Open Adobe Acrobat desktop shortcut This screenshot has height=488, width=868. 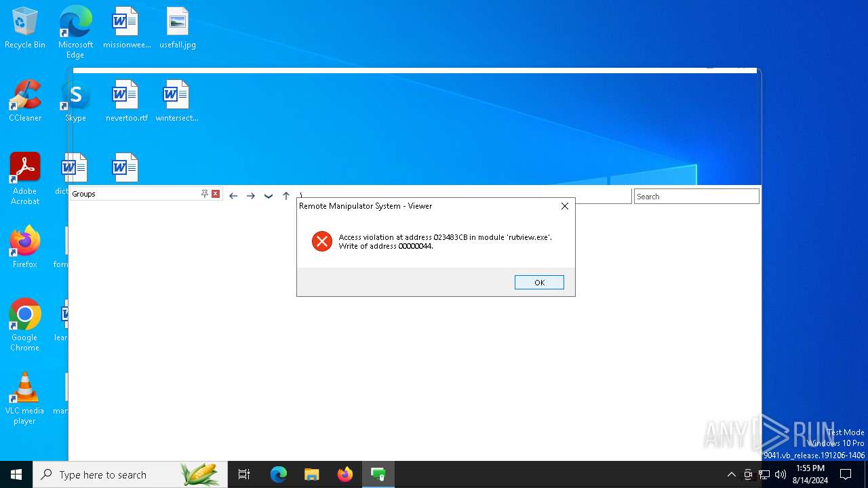(x=25, y=179)
